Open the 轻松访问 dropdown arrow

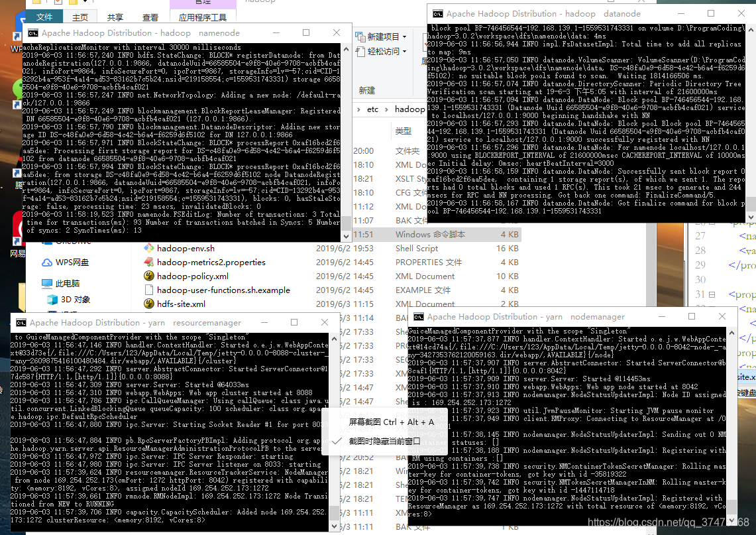[x=405, y=52]
